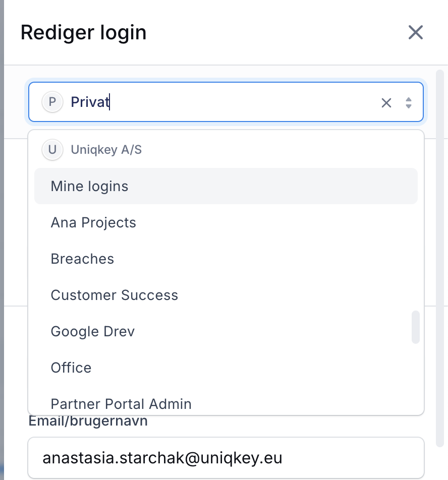Click the dimmed backdrop beside the dialog
Image resolution: width=448 pixels, height=480 pixels.
click(x=2, y=240)
